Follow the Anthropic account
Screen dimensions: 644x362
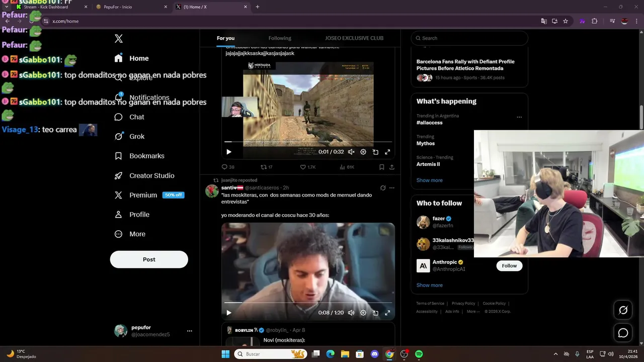click(509, 265)
